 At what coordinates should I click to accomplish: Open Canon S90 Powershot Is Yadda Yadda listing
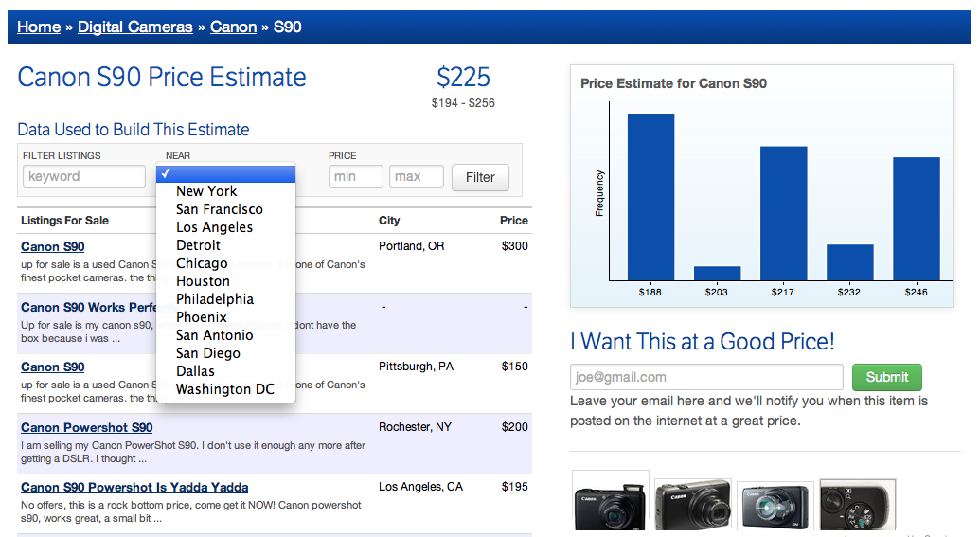pyautogui.click(x=134, y=487)
